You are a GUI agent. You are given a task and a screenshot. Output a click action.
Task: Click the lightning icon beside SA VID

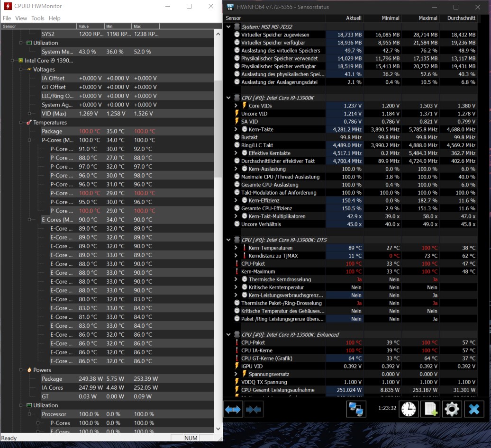[237, 121]
